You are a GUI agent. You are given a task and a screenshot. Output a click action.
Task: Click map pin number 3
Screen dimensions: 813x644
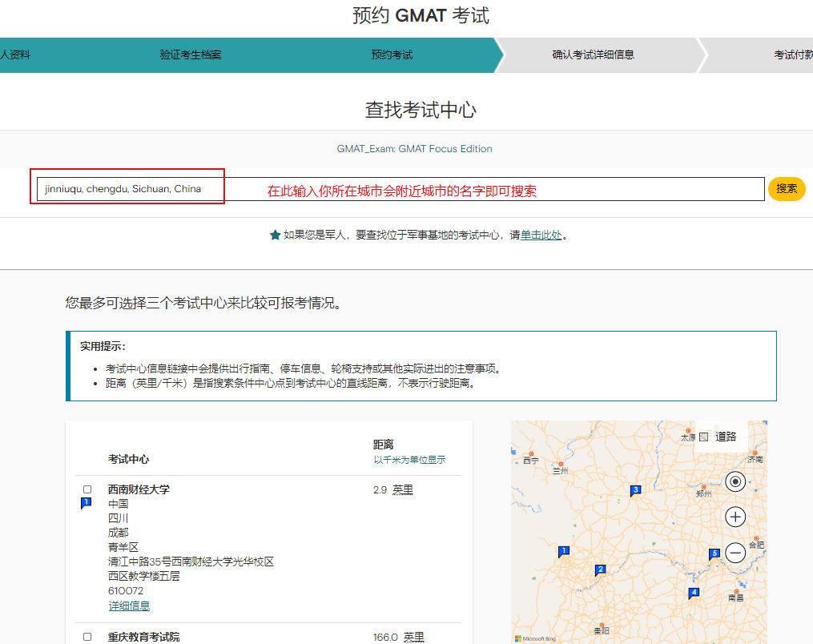[x=635, y=490]
